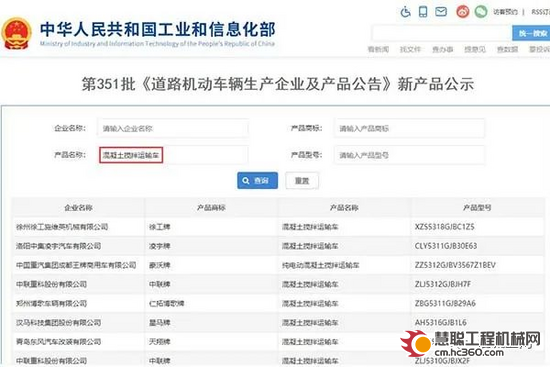Click the national emblem logo
Viewport: 550px width, 367px height.
(16, 34)
